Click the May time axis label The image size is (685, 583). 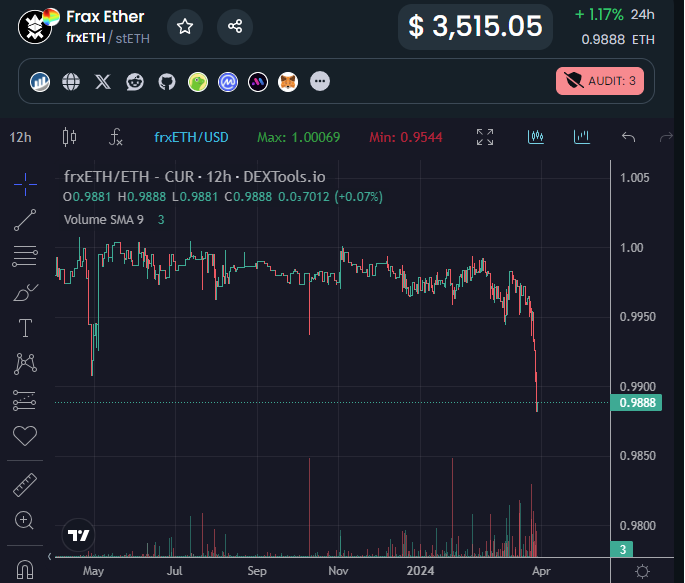pyautogui.click(x=93, y=571)
